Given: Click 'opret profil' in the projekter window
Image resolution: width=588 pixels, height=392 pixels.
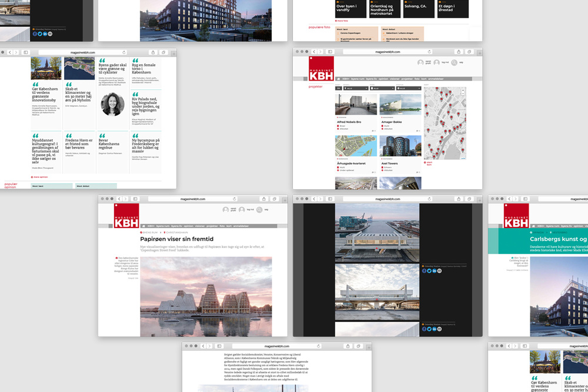Looking at the screenshot, I should pyautogui.click(x=428, y=62).
